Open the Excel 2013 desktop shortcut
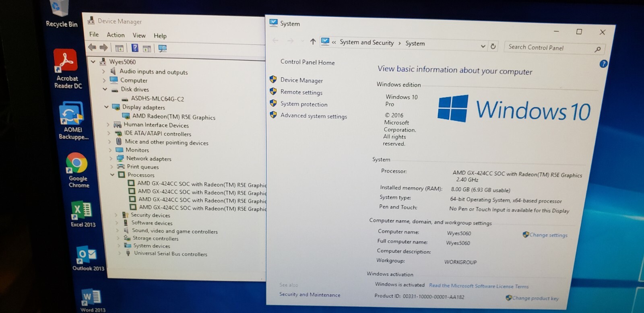Viewport: 644px width, 313px height. point(83,215)
